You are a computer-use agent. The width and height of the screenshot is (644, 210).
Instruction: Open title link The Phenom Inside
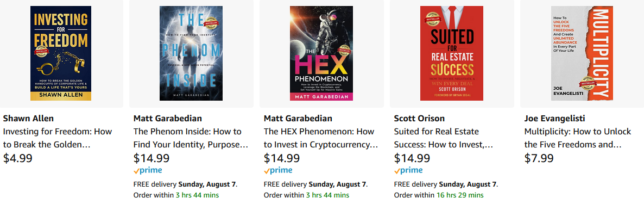click(x=191, y=138)
